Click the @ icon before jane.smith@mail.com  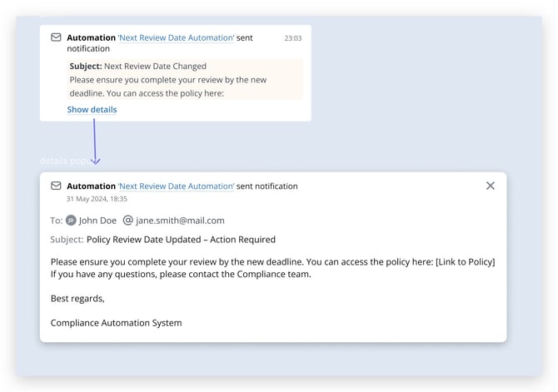(127, 221)
